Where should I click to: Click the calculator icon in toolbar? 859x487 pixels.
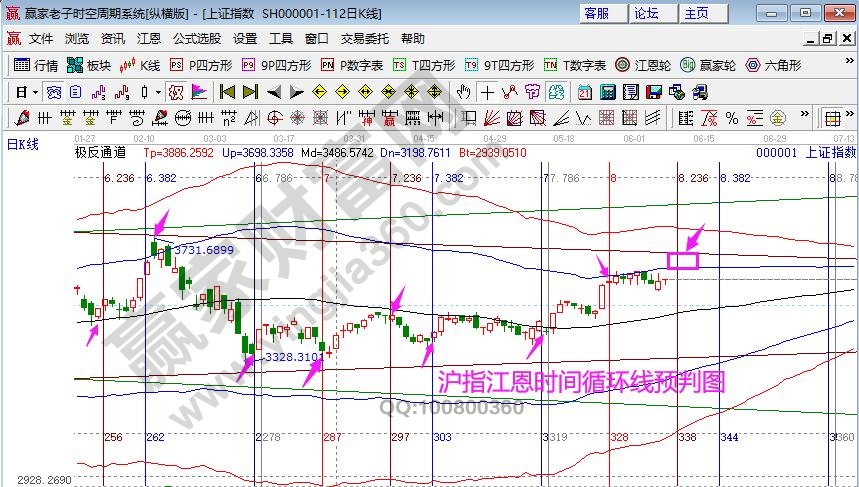(607, 92)
